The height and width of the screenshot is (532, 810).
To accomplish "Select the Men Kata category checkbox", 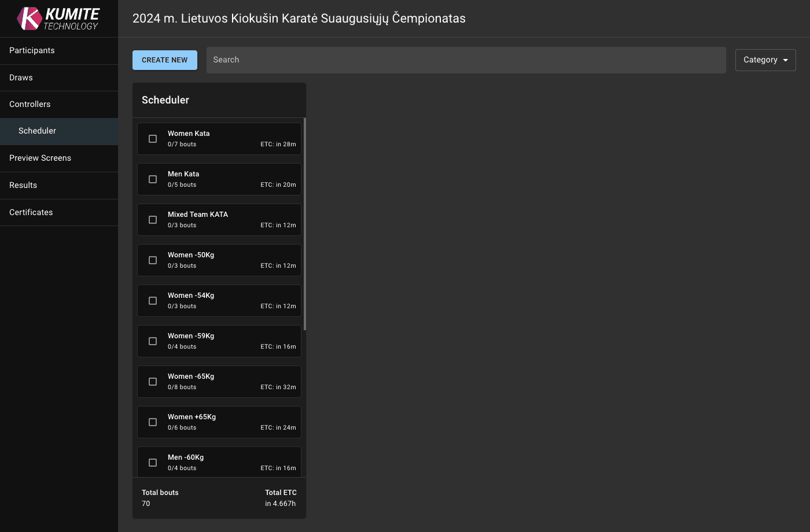I will click(152, 179).
